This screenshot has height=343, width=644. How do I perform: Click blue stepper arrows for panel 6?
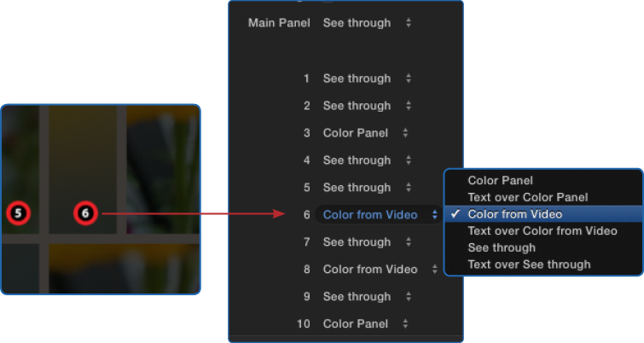(x=434, y=214)
